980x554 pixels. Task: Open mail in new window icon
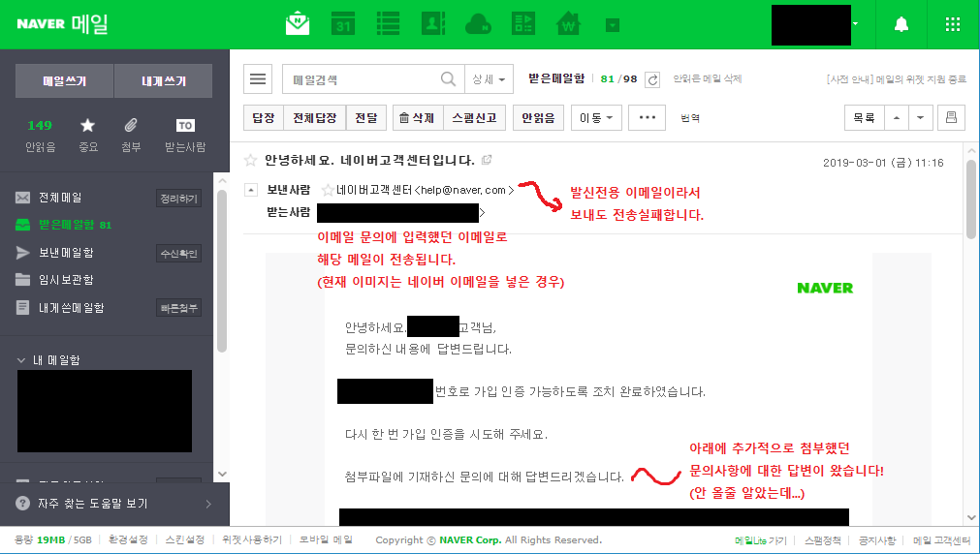tap(487, 160)
